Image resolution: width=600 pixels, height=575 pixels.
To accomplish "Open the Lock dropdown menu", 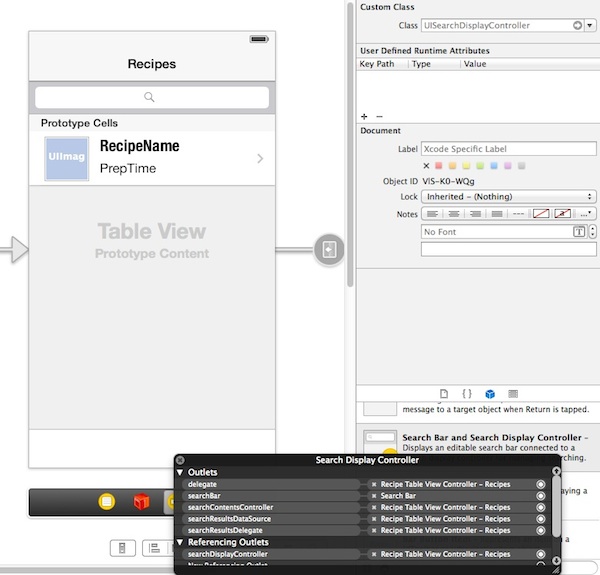I will tap(509, 197).
